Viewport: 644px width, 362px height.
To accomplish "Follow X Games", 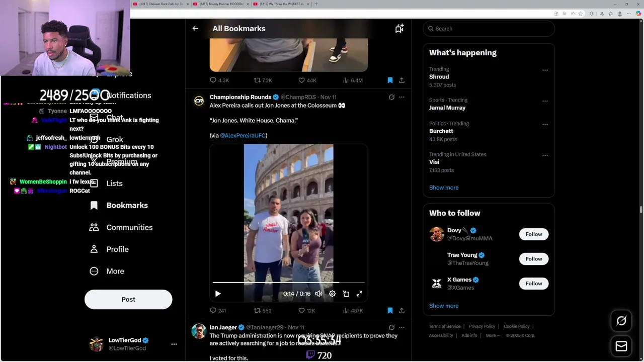I will click(x=534, y=284).
